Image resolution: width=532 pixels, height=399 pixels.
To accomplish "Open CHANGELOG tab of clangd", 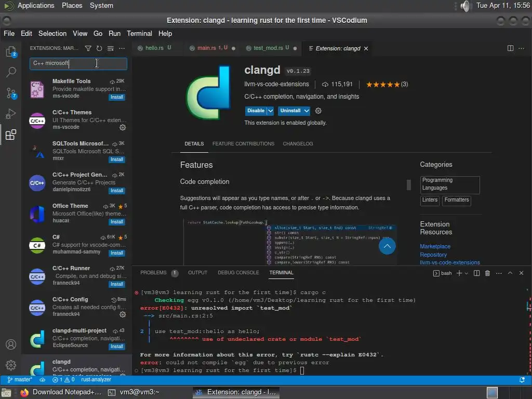I will tap(298, 144).
